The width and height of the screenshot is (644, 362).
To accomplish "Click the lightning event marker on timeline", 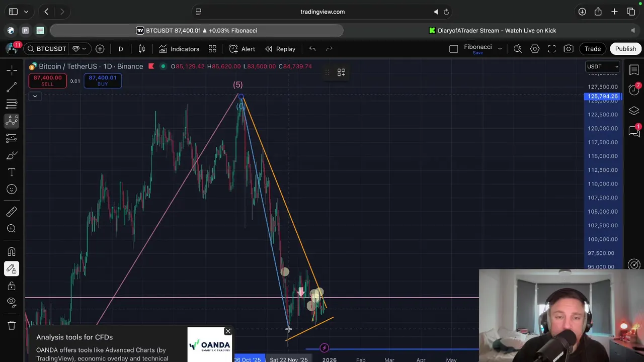I will tap(325, 348).
